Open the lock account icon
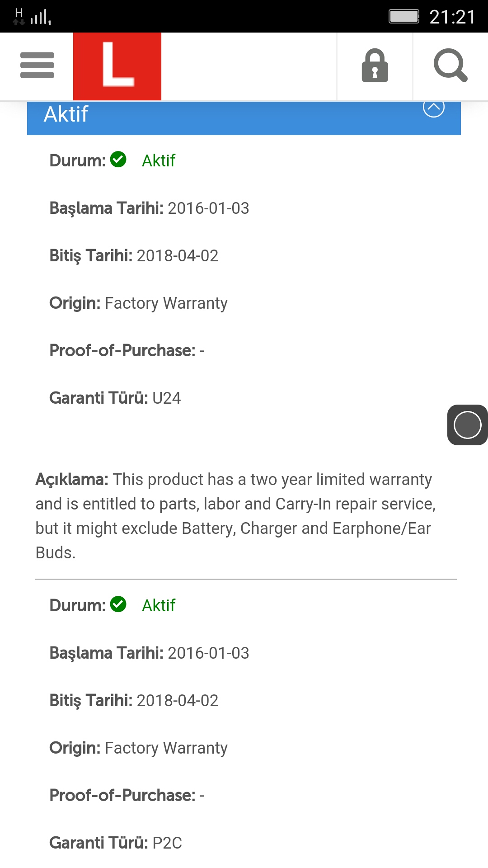 point(375,66)
